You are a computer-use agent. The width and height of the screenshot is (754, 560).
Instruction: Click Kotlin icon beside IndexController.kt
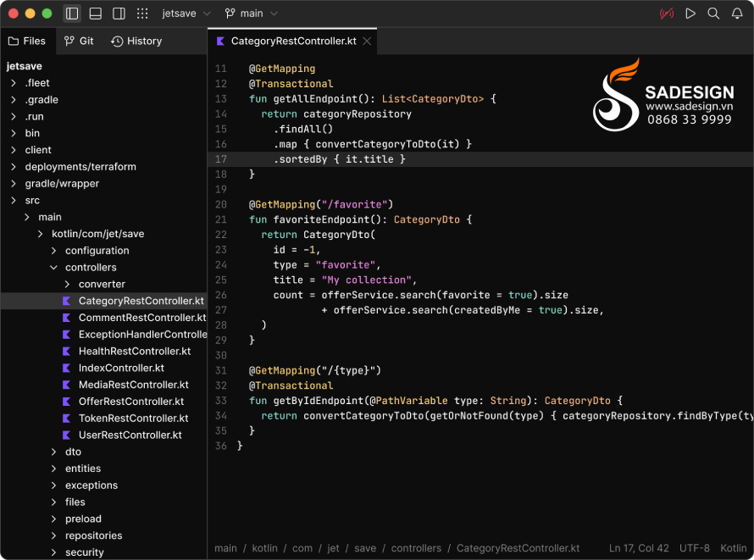[x=67, y=369]
